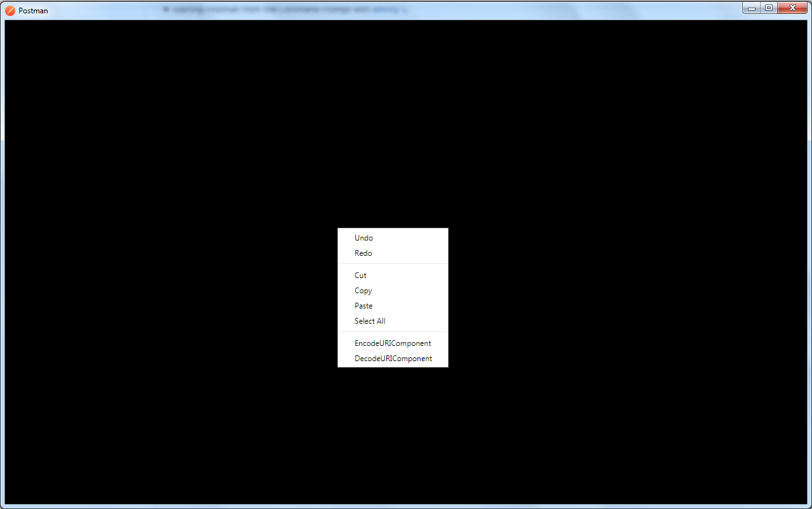Redo the reverted action from the menu
This screenshot has width=812, height=509.
(363, 253)
